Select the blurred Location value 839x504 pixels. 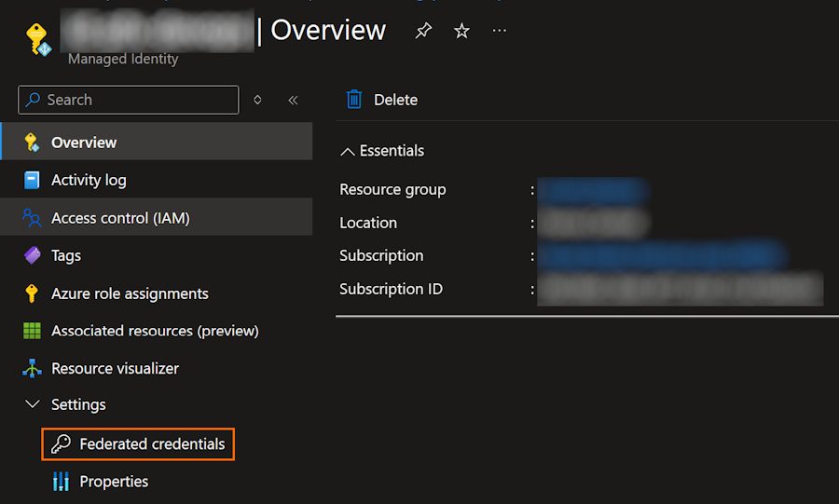point(593,223)
